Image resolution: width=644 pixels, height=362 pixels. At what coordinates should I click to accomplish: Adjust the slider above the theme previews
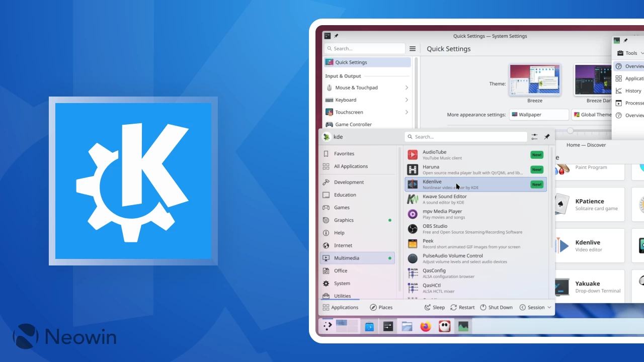coord(571,131)
